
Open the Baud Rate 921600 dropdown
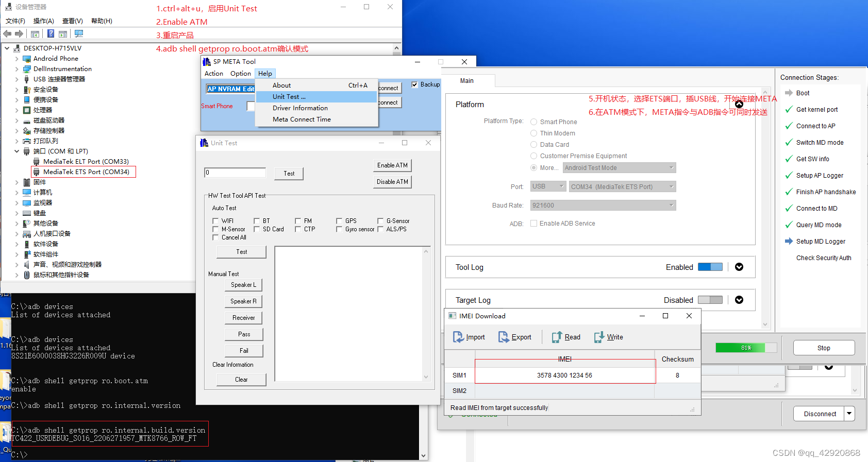click(x=603, y=206)
